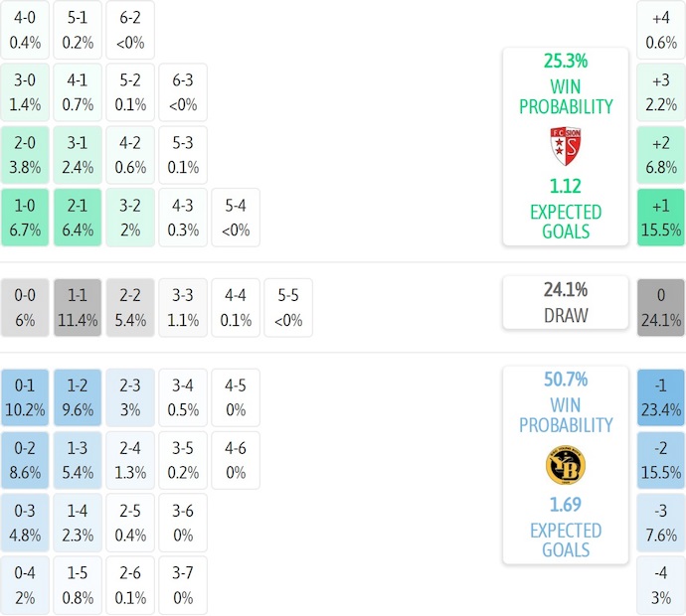Click the 0-0 draw cell
Screen dimensions: 686x616
point(25,308)
